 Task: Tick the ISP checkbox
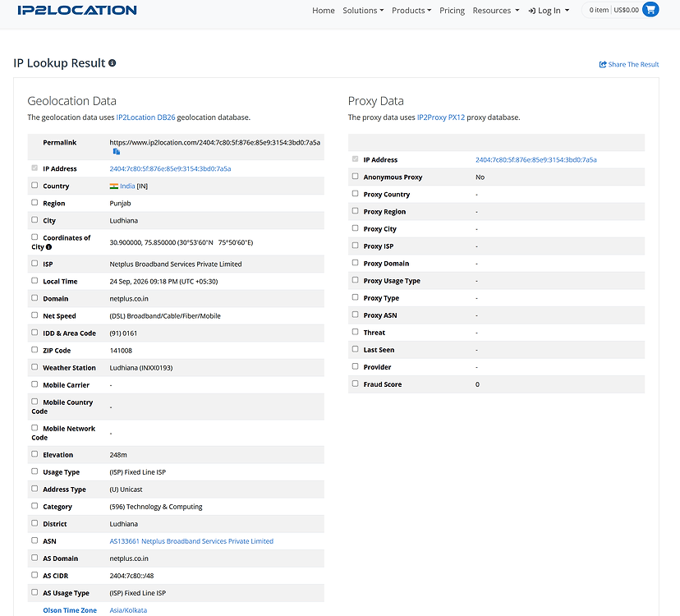pos(34,264)
